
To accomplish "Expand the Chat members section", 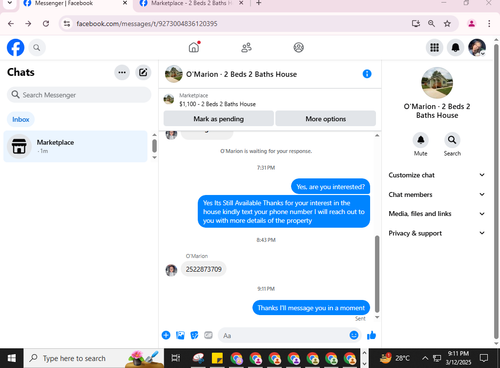I will click(436, 194).
